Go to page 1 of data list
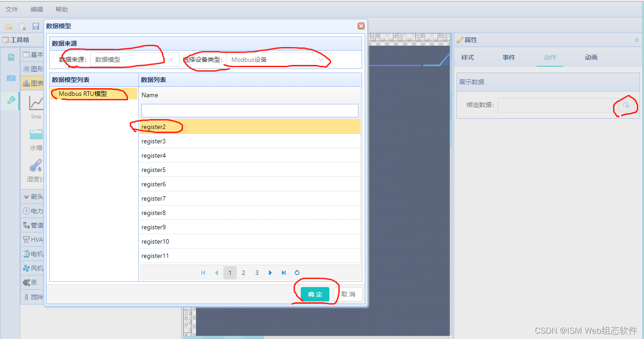This screenshot has height=339, width=644. pyautogui.click(x=230, y=273)
